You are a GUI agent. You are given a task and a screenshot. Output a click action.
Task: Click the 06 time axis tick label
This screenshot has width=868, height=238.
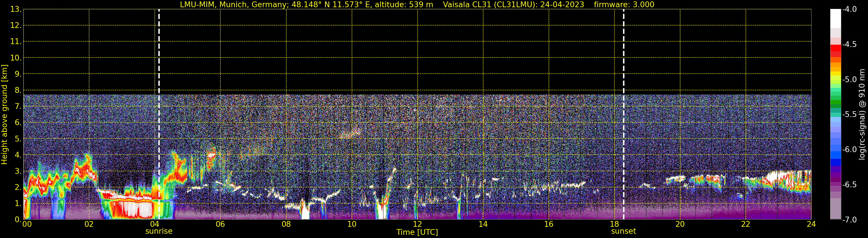220,224
